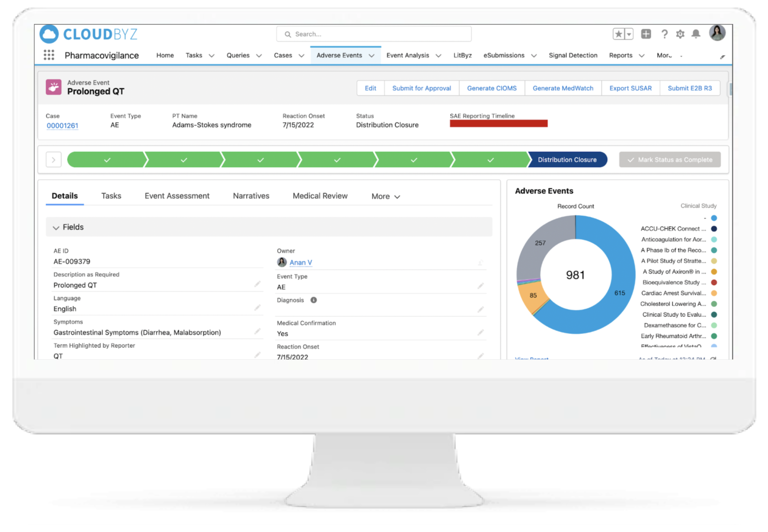Open the App Launcher grid icon

coord(49,55)
